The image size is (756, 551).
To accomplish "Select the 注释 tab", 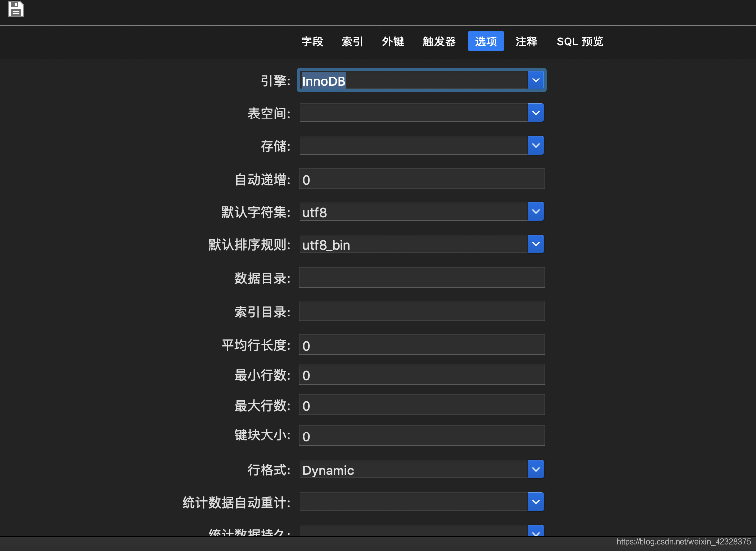I will (x=526, y=42).
